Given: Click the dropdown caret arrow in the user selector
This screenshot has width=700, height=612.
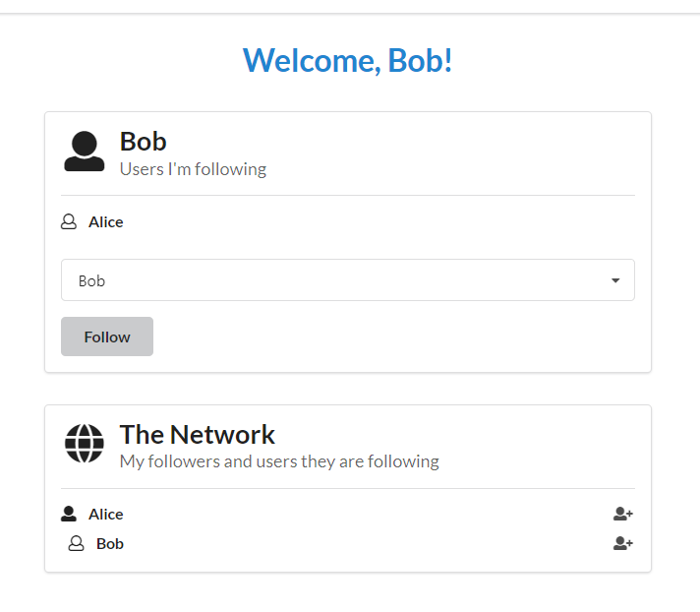Looking at the screenshot, I should pos(615,280).
